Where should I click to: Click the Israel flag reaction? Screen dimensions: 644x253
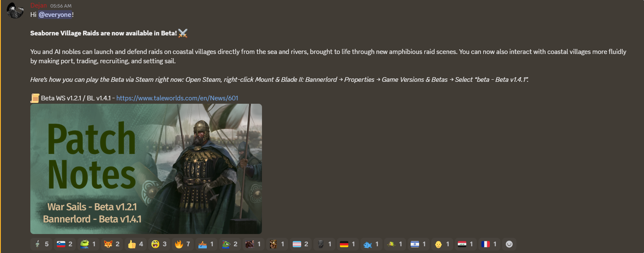[x=418, y=244]
